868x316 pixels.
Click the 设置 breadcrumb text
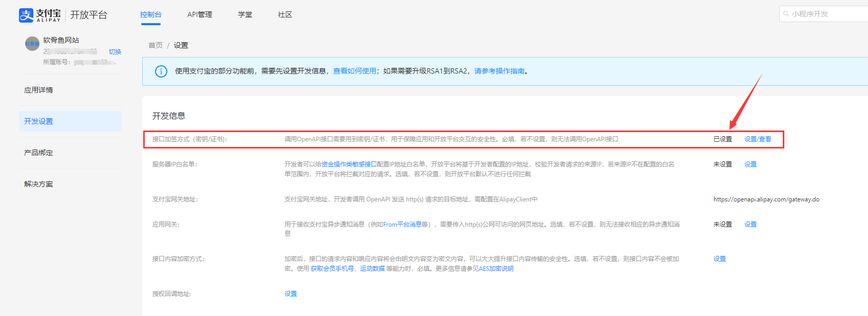click(181, 45)
